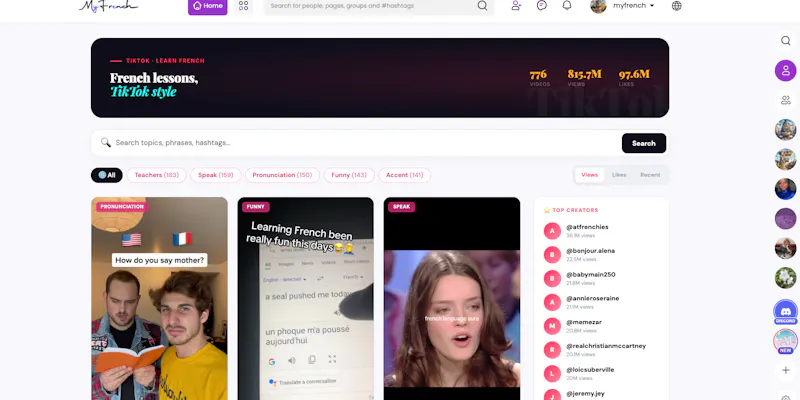Open the Discord shortcut in sidebar
Screen dimensions: 800x400
click(786, 312)
